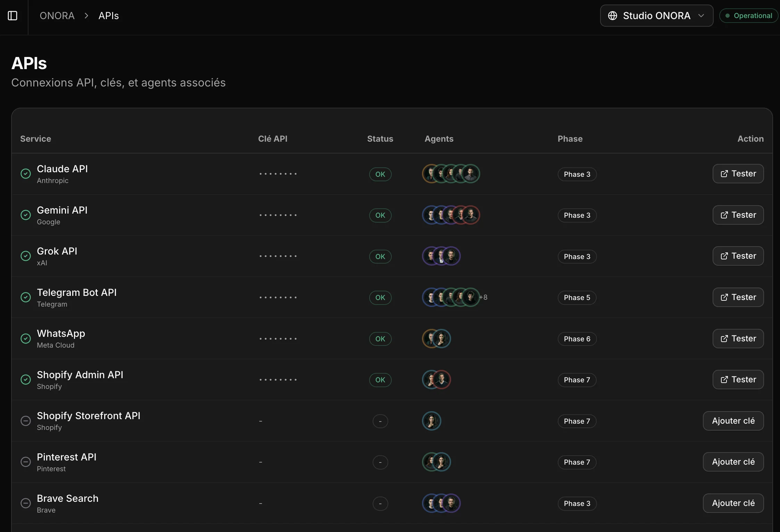780x532 pixels.
Task: Select the APIs breadcrumb item
Action: coord(108,16)
